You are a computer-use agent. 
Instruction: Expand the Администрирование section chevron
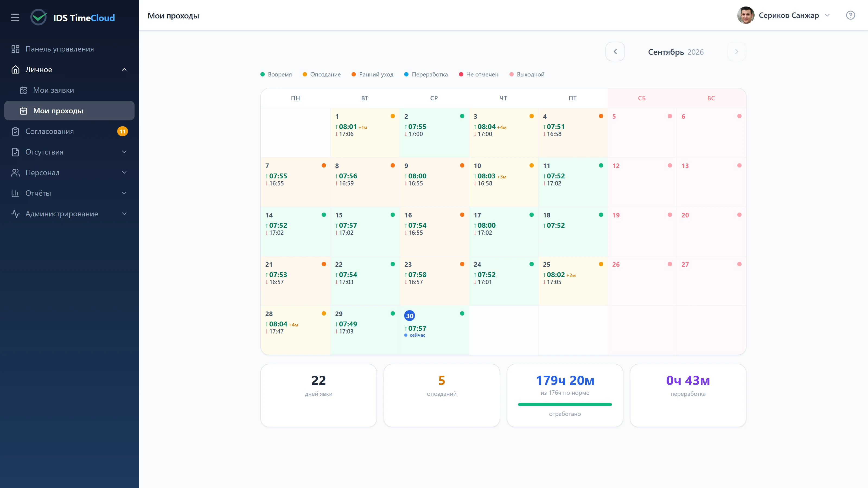pos(124,214)
